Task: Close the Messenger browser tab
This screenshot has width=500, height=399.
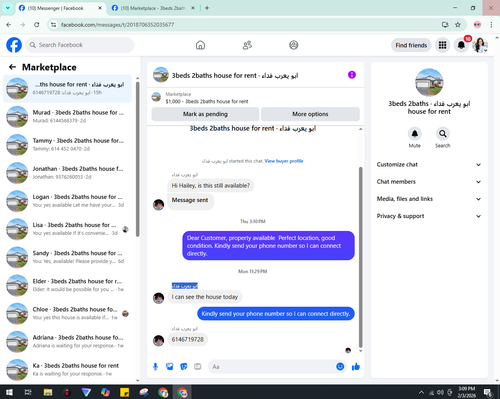Action: pyautogui.click(x=100, y=8)
